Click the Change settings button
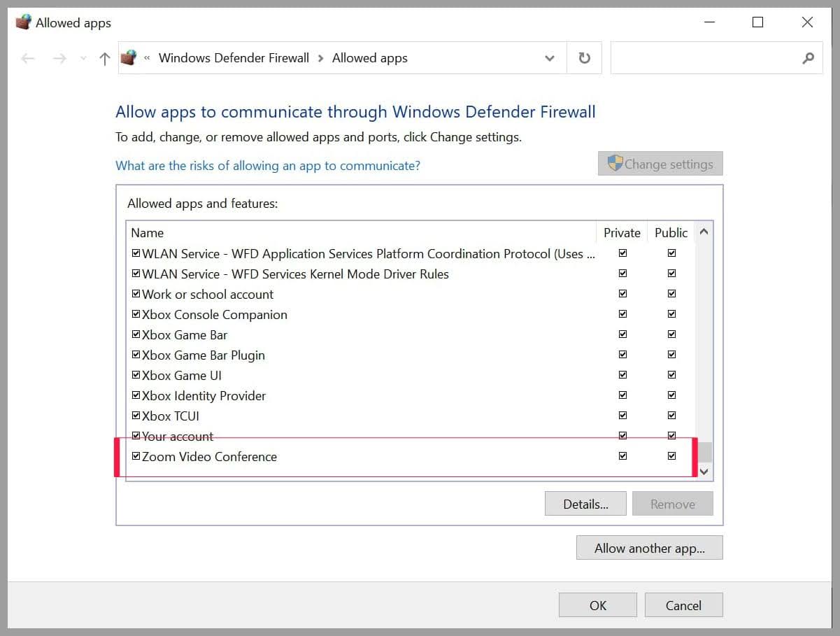The height and width of the screenshot is (636, 840). pos(660,164)
